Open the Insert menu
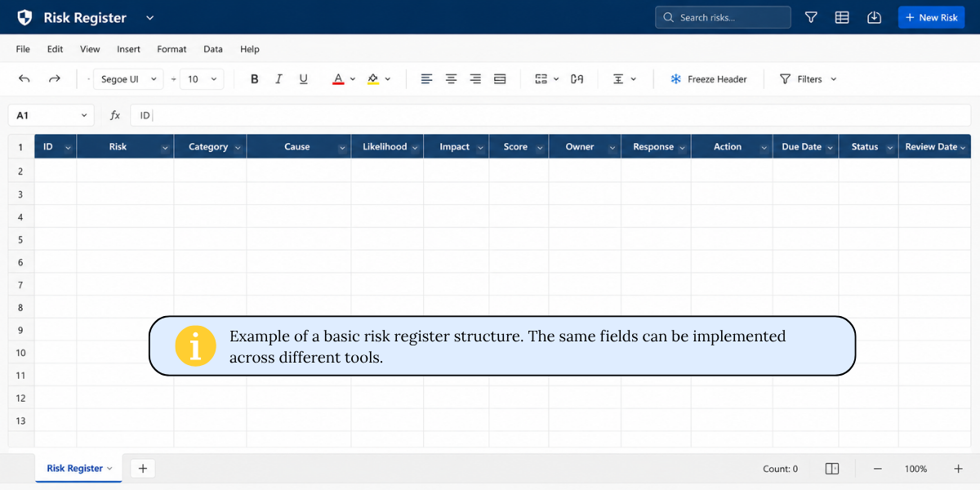 pyautogui.click(x=128, y=49)
